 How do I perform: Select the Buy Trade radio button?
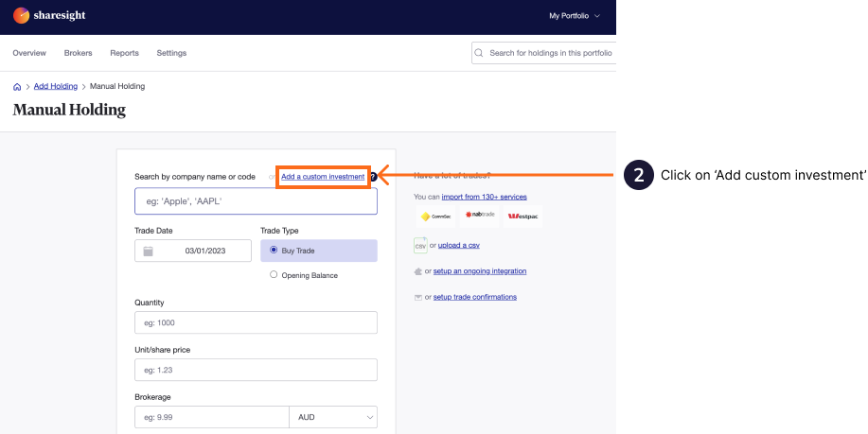(x=274, y=250)
